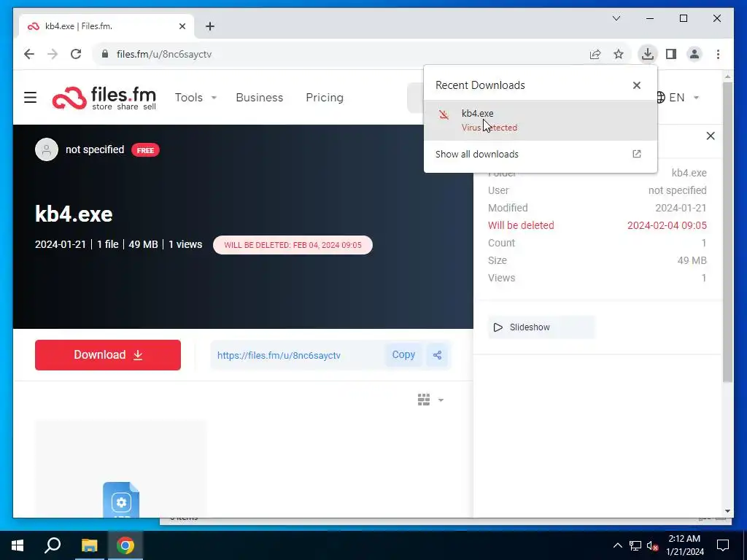Image resolution: width=747 pixels, height=560 pixels.
Task: Click the WILL BE DELETED date badge
Action: tap(293, 245)
